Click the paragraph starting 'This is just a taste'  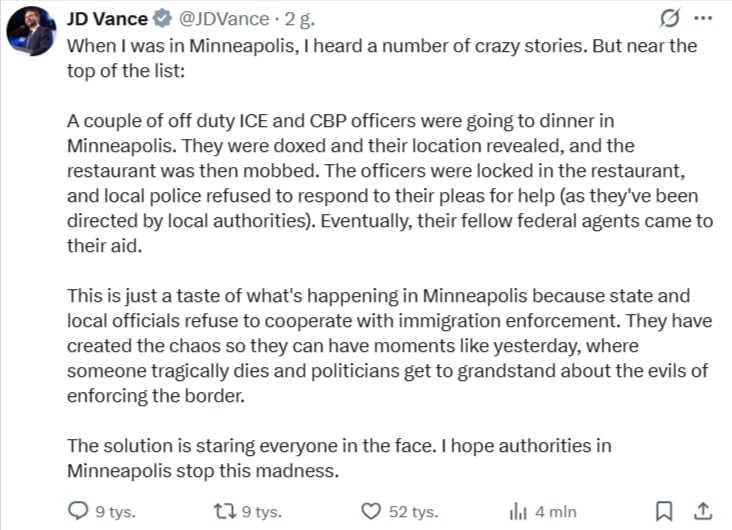tap(388, 345)
